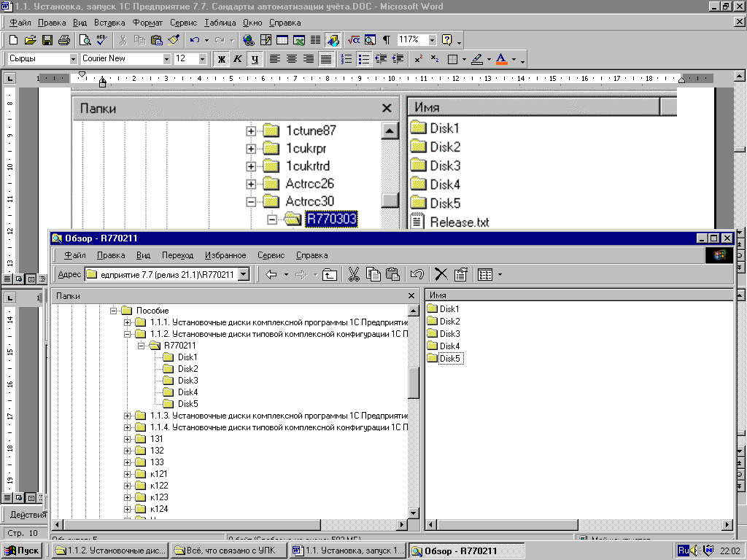Viewport: 747px width, 560px height.
Task: Activate the Format Painter brush
Action: (x=174, y=40)
